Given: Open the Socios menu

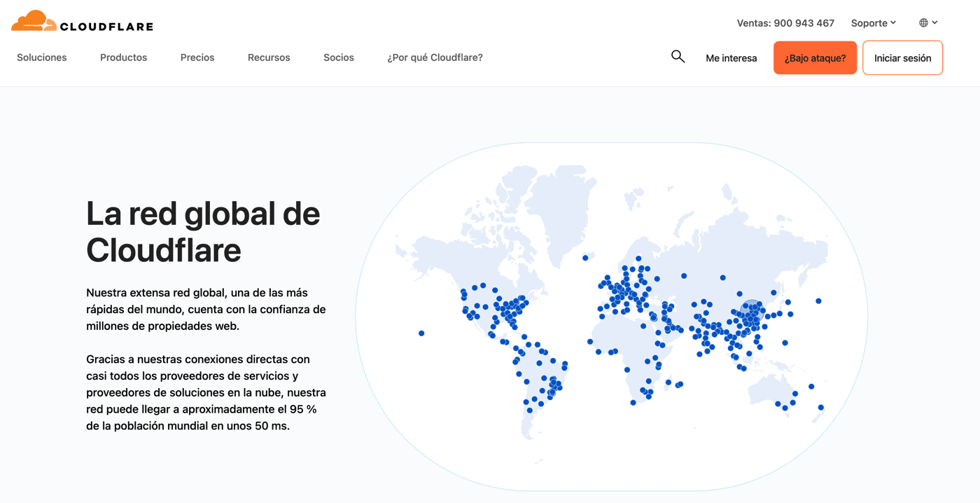Looking at the screenshot, I should pos(339,57).
